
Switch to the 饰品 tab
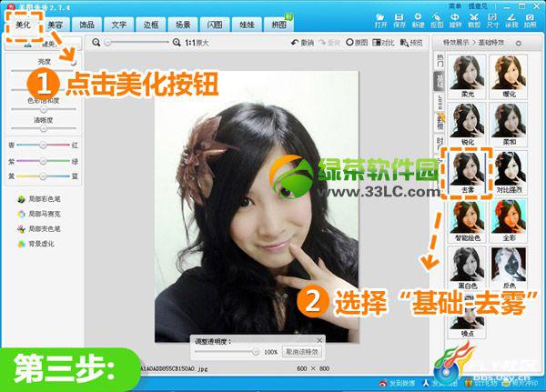(86, 25)
